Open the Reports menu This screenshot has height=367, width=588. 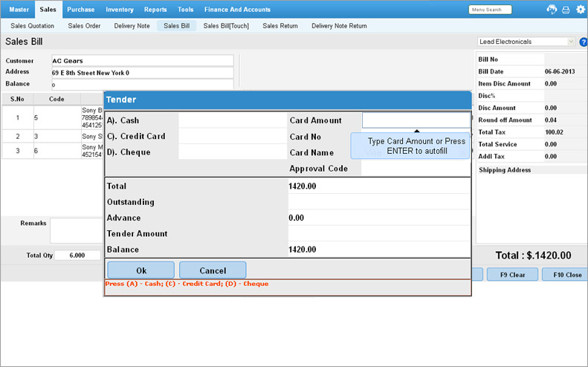(155, 10)
